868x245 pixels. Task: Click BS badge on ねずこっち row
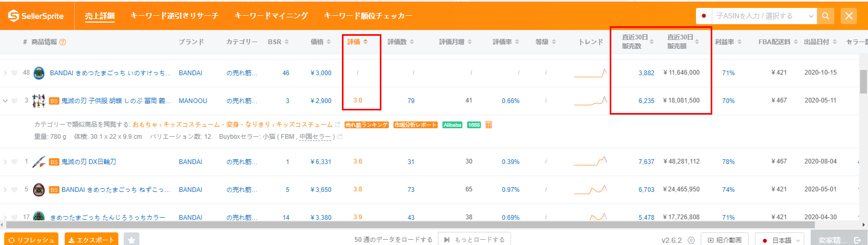coord(54,190)
